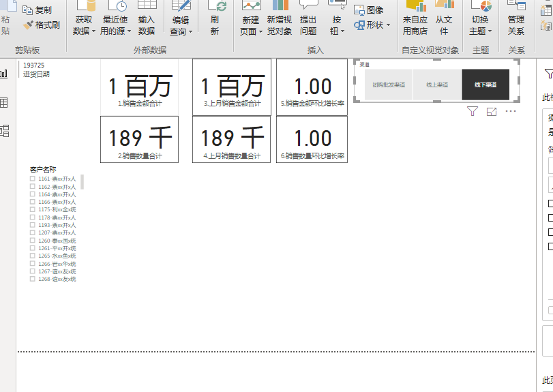Check customer 1162-巢xx开x人
The width and height of the screenshot is (553, 392).
click(33, 187)
